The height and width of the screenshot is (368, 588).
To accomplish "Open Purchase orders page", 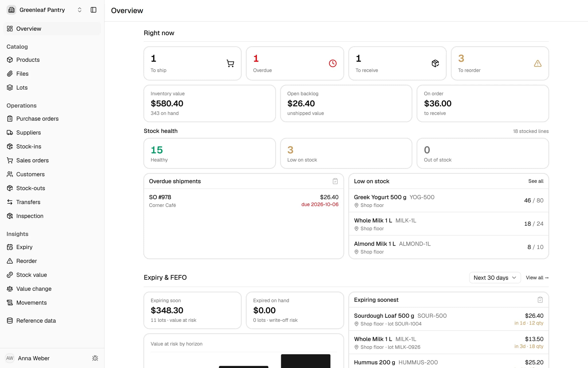I will pyautogui.click(x=52, y=118).
